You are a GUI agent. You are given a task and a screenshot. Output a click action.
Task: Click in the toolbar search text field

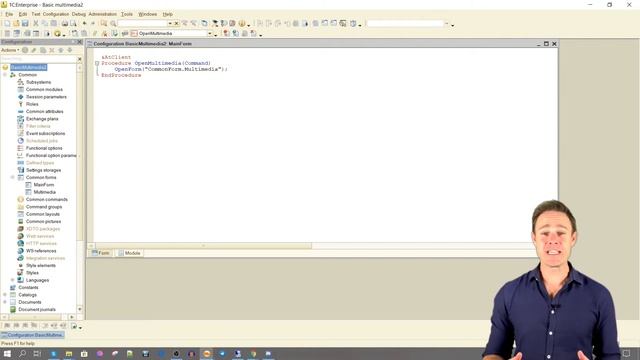pos(142,24)
